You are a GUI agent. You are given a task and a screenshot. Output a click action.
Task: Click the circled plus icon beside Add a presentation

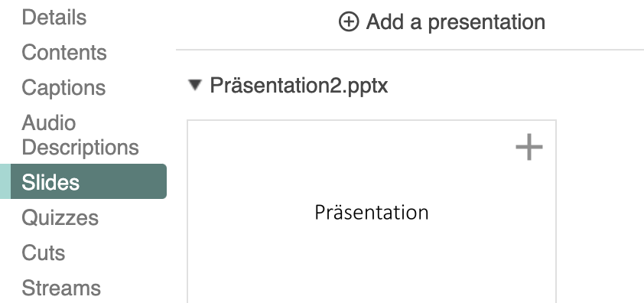pyautogui.click(x=349, y=21)
